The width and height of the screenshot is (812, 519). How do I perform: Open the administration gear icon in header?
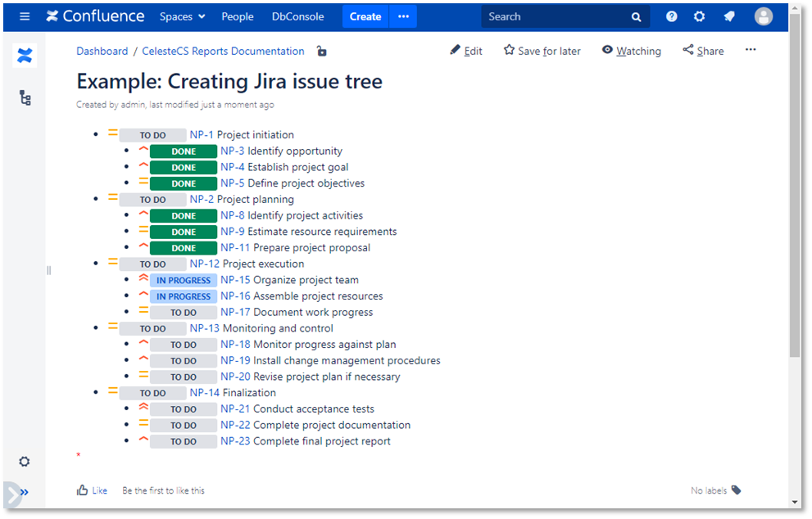tap(699, 16)
